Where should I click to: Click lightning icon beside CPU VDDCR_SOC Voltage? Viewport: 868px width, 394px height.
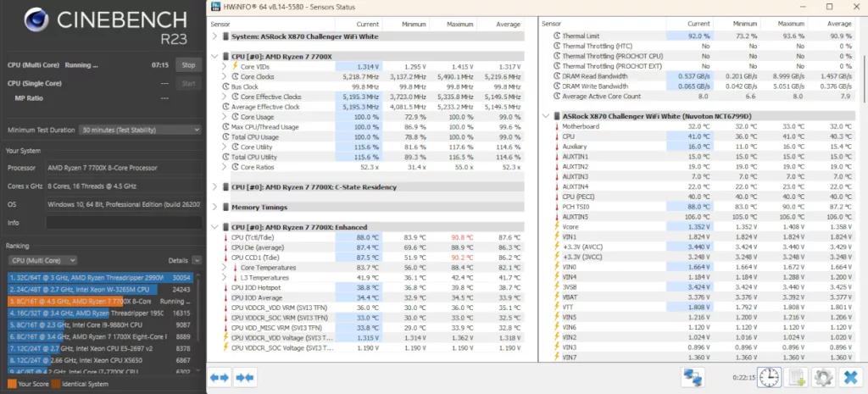tap(225, 347)
